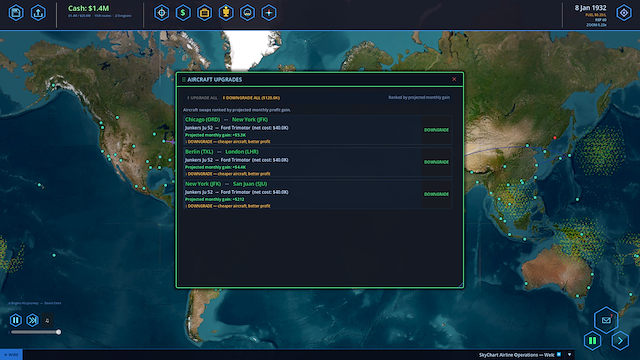This screenshot has height=360, width=640.
Task: Click Projected monthly gain +$5.3K text
Action: (216, 135)
